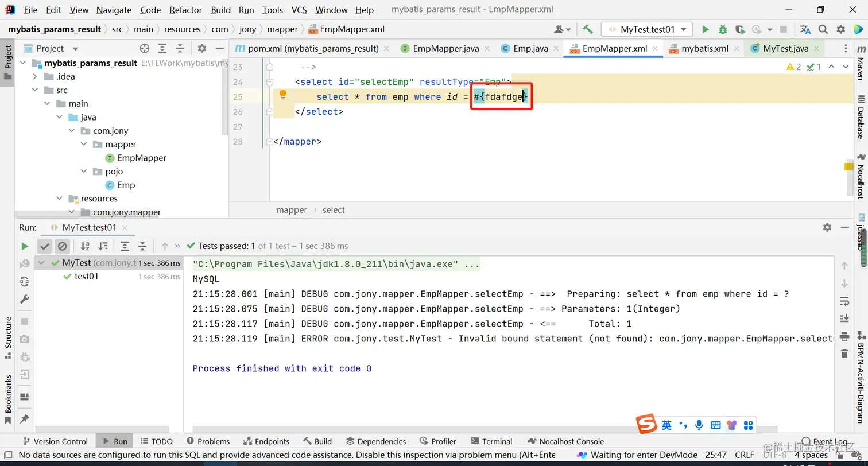
Task: Toggle soft-wrap in the console
Action: (x=844, y=301)
